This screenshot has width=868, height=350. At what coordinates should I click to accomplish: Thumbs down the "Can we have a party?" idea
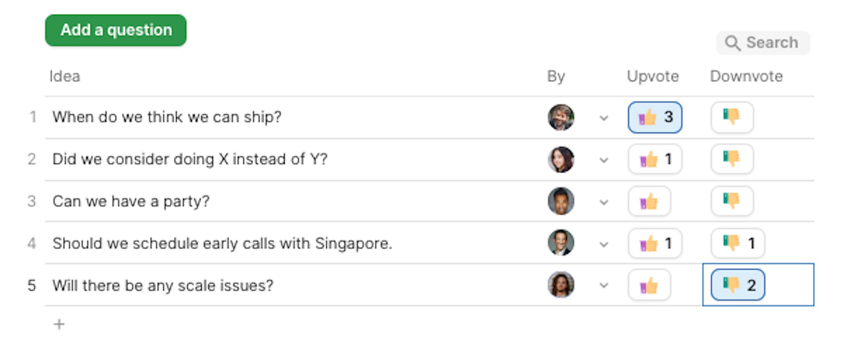pos(732,201)
